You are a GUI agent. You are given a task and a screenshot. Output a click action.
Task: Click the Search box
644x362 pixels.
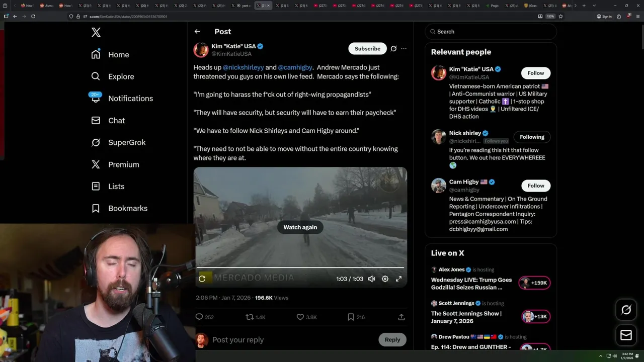click(491, 32)
